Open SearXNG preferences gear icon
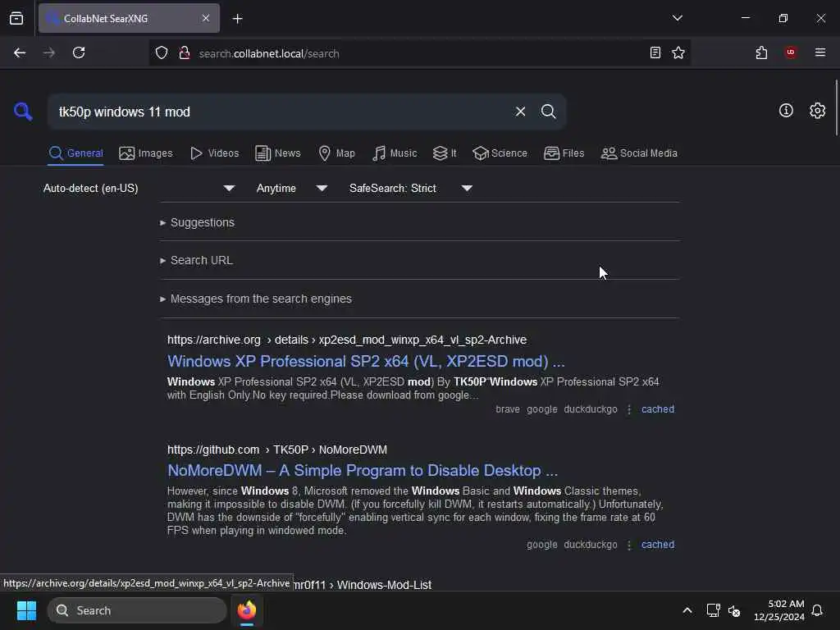840x630 pixels. click(x=817, y=111)
